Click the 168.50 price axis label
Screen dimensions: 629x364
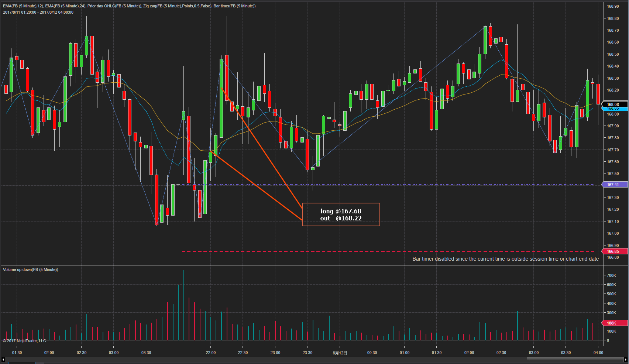[x=613, y=54]
